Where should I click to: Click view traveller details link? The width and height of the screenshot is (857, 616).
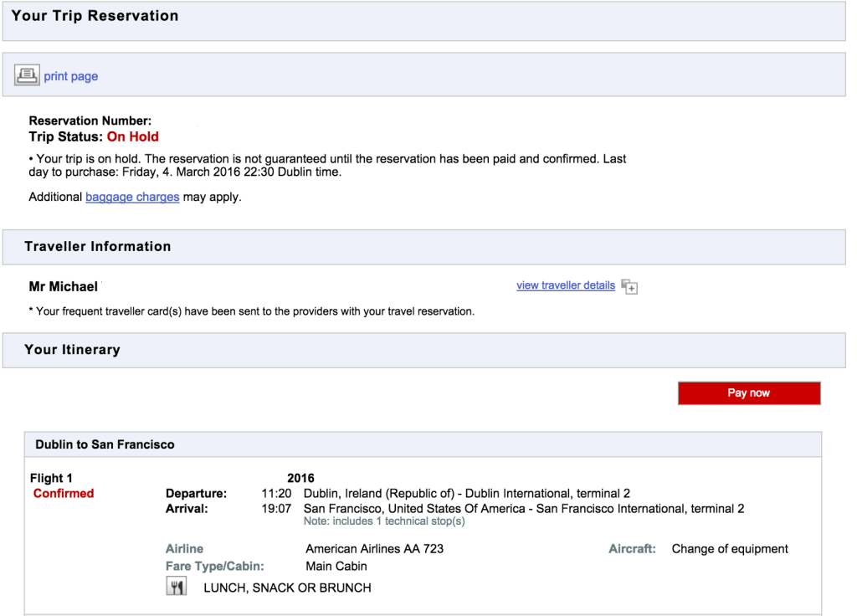566,285
